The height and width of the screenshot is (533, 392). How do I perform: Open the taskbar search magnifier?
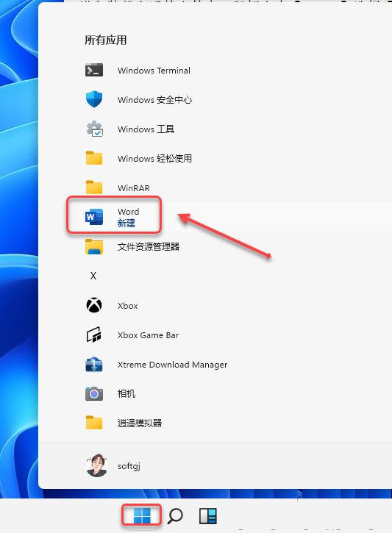175,516
